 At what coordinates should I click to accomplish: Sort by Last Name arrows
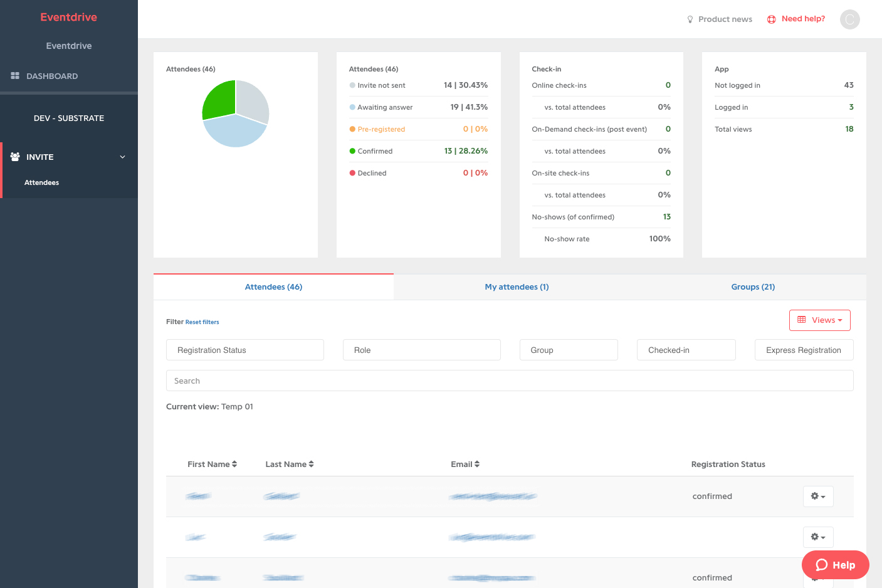coord(312,465)
